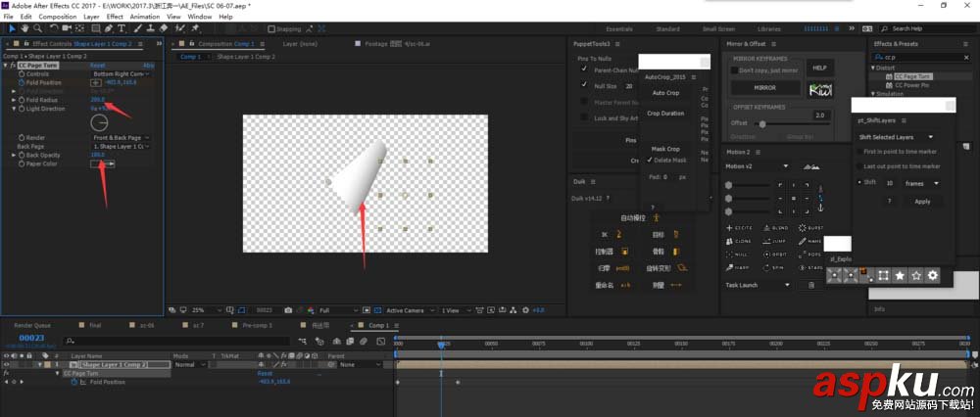Select the Roto Brush tool

click(x=180, y=28)
